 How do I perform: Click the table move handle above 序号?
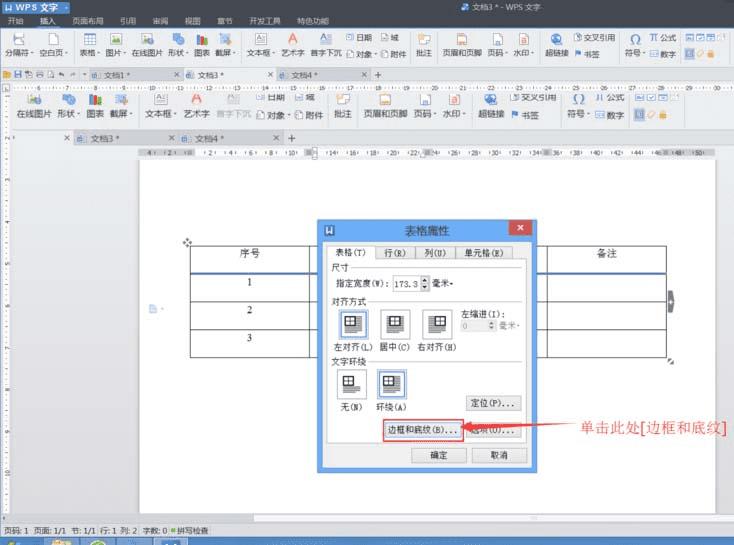coord(187,243)
